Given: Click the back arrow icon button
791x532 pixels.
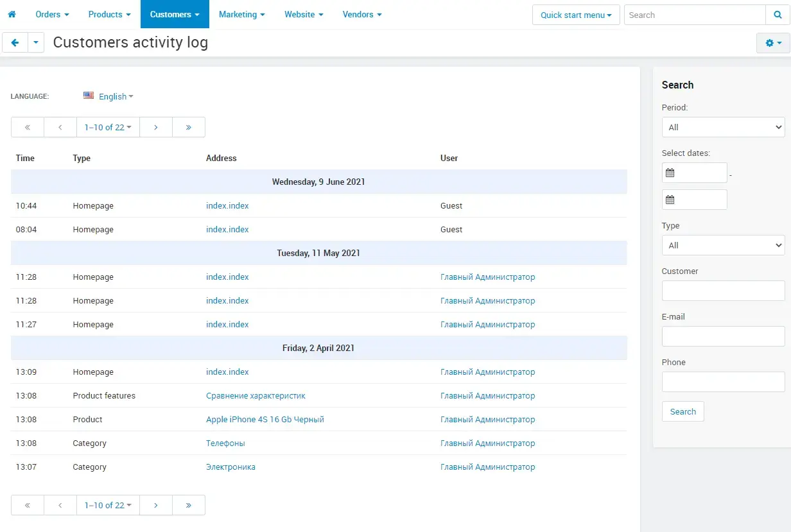Looking at the screenshot, I should 15,43.
